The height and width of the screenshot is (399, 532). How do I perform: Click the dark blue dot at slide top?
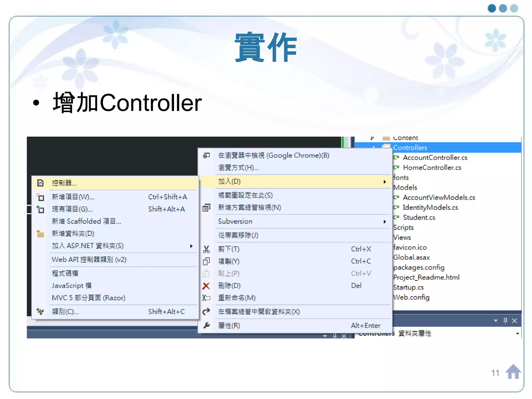[492, 8]
